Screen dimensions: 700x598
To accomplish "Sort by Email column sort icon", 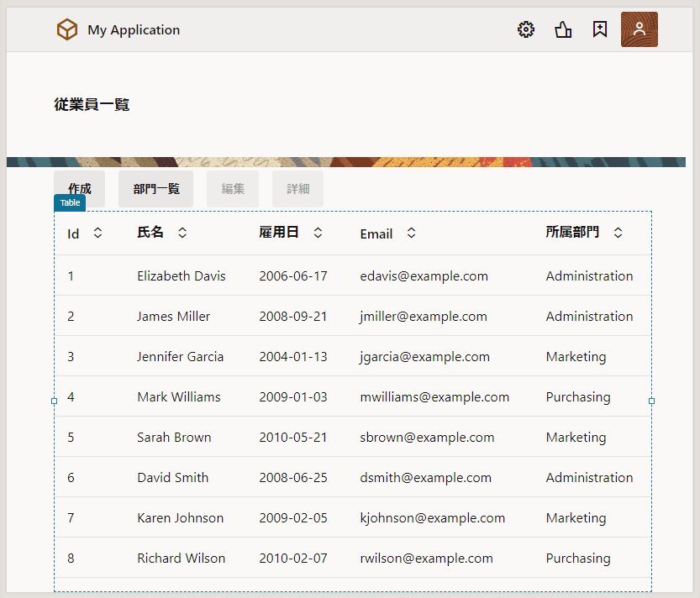I will [411, 233].
